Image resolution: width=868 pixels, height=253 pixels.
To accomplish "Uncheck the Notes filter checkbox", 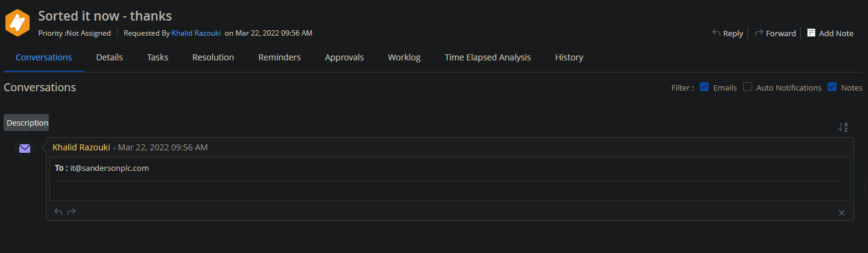I will pyautogui.click(x=832, y=87).
